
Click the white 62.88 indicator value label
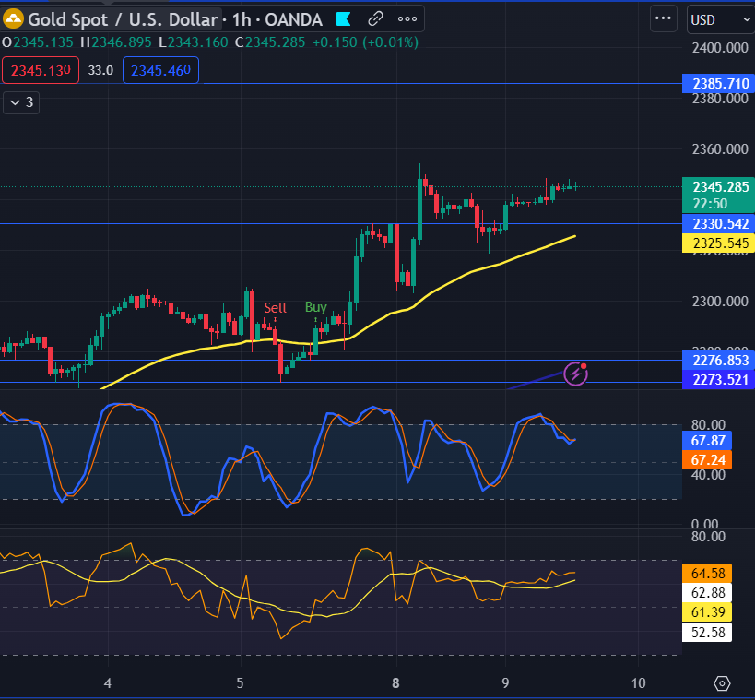[707, 593]
